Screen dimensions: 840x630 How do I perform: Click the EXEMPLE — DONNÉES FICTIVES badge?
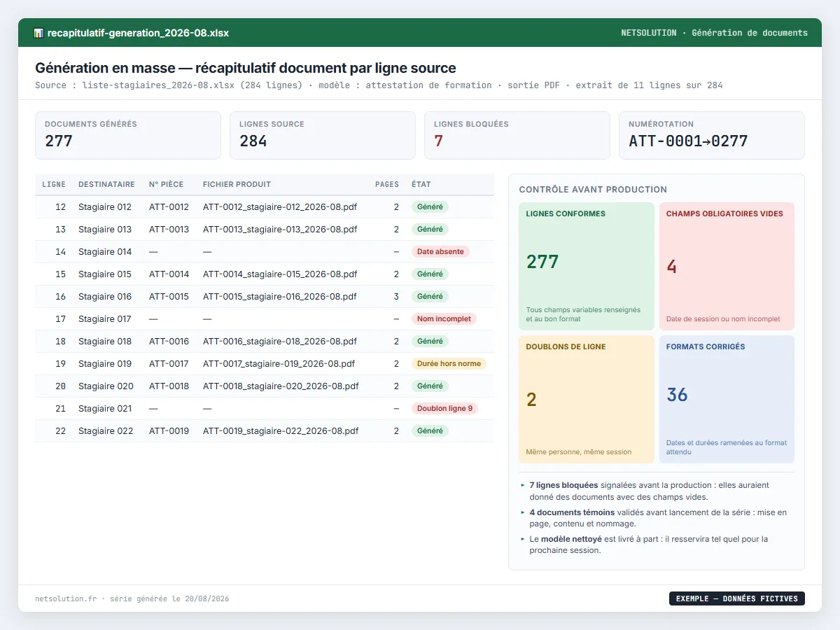[737, 598]
